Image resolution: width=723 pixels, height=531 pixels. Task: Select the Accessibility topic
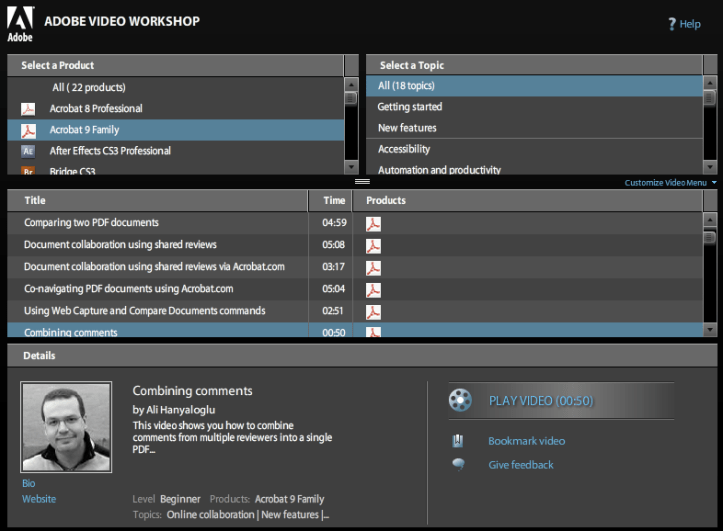pyautogui.click(x=534, y=149)
